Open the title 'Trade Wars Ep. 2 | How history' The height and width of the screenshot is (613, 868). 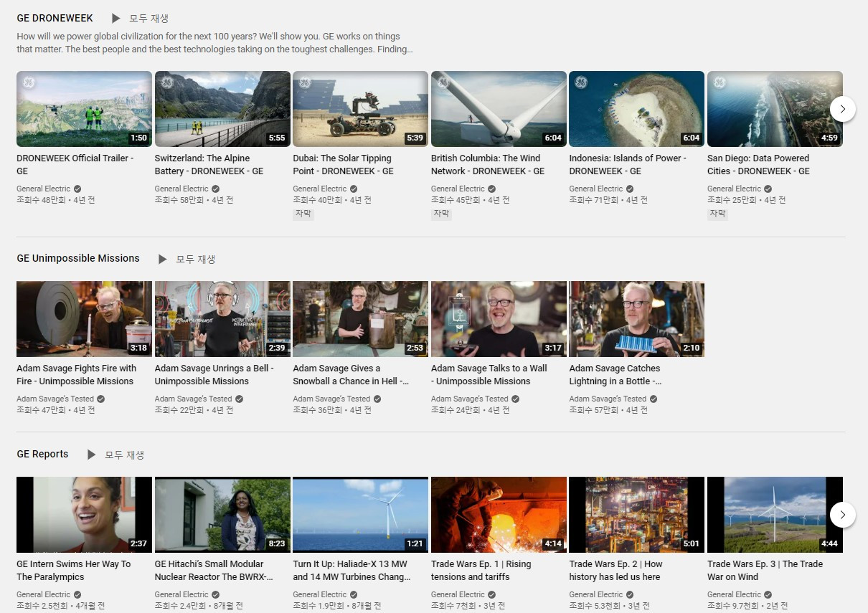point(615,571)
